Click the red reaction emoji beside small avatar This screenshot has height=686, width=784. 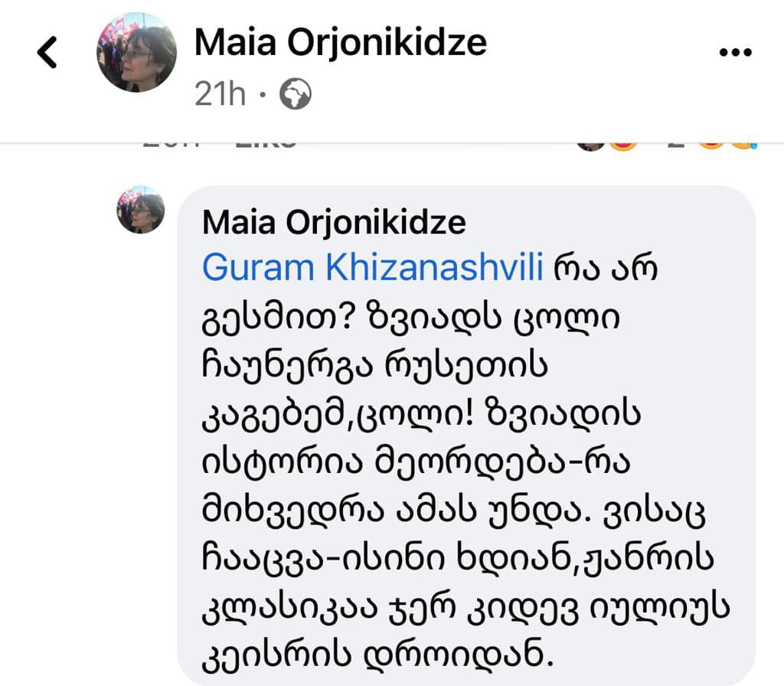tap(623, 145)
